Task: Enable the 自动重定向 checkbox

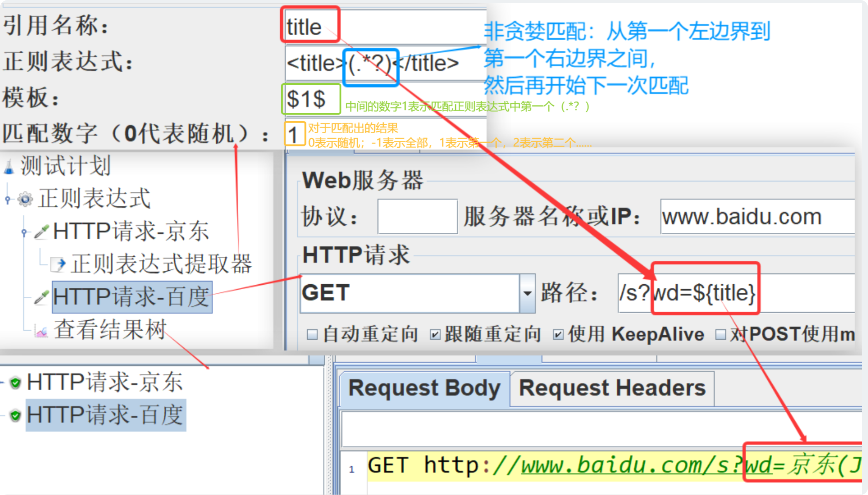Action: tap(312, 334)
